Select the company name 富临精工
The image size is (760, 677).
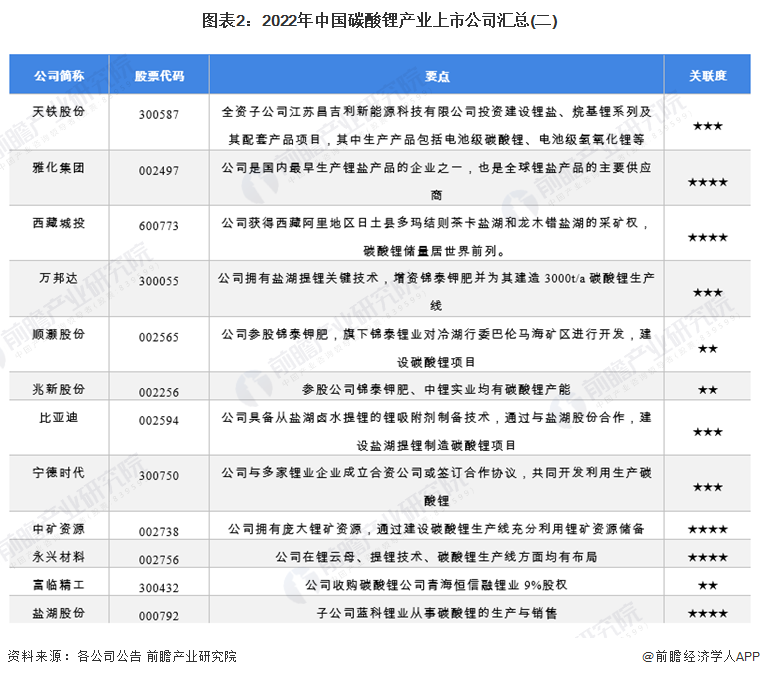pos(59,585)
